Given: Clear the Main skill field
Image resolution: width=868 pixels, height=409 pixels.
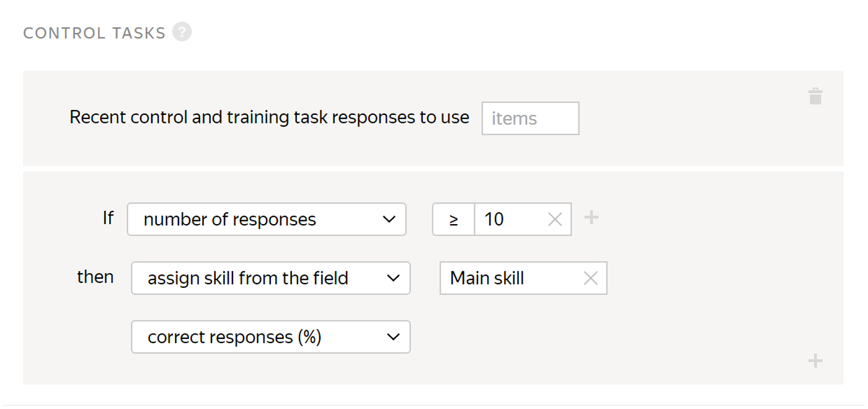Looking at the screenshot, I should pyautogui.click(x=590, y=278).
